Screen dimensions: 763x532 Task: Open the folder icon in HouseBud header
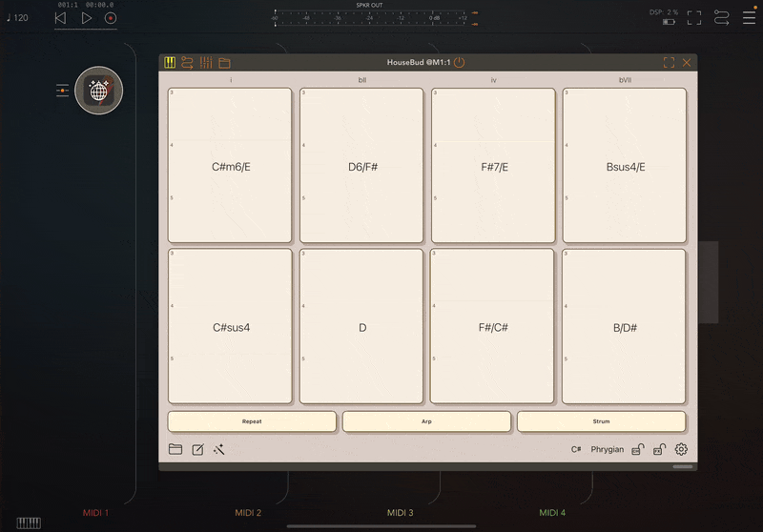click(x=224, y=63)
